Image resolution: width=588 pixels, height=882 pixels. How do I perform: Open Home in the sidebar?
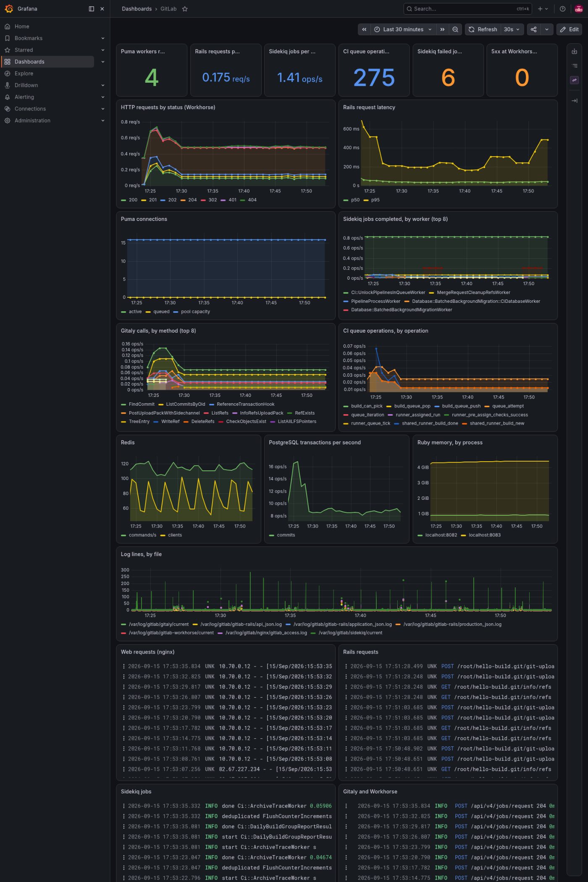tap(22, 26)
